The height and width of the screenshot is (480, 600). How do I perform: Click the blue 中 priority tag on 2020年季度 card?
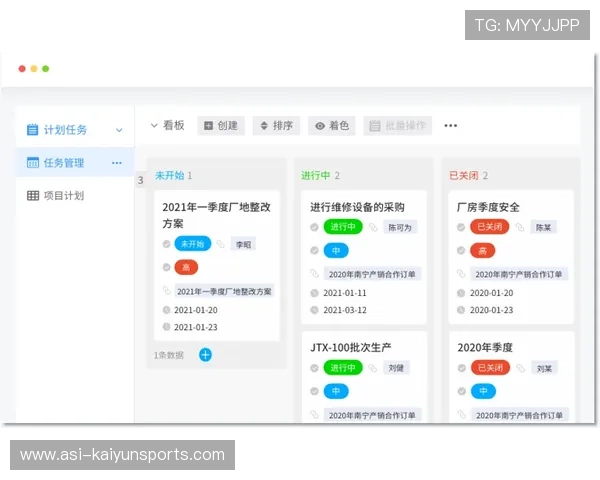click(483, 391)
